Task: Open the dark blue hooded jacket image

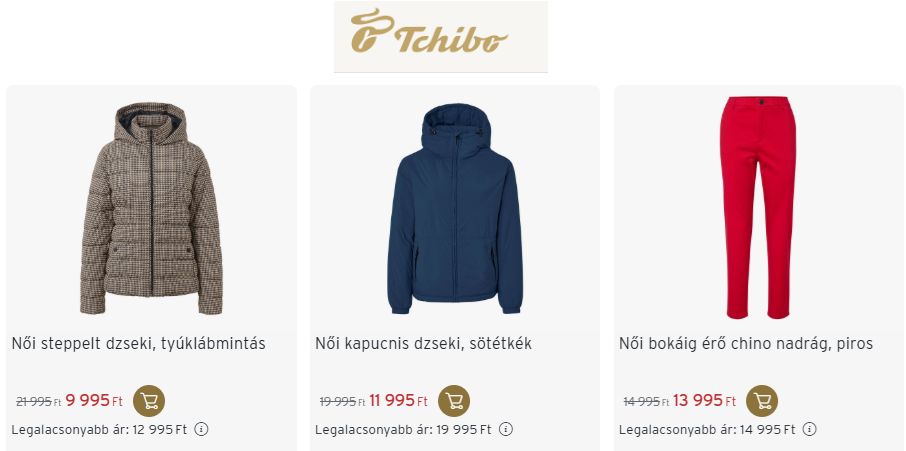Action: [x=455, y=208]
